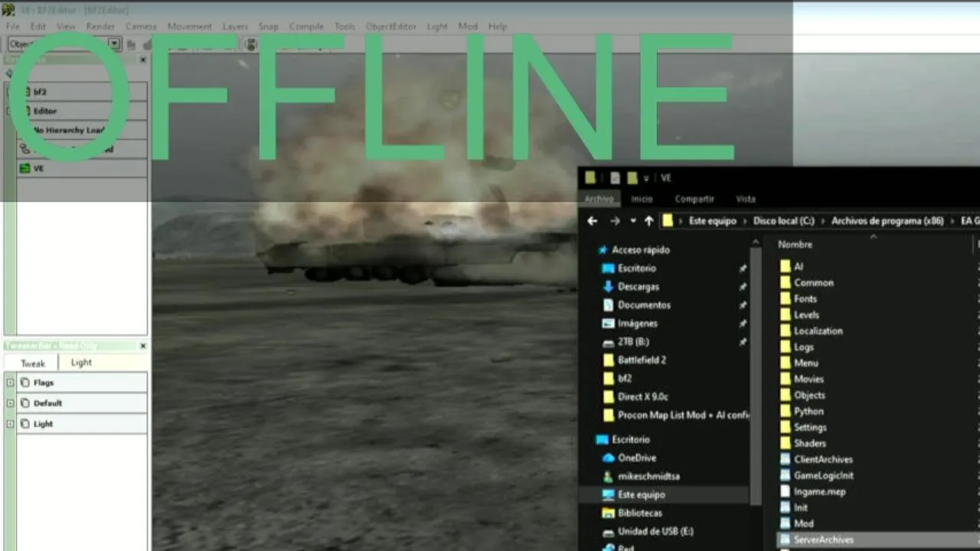Open the Vista ribbon tab
The image size is (980, 551).
(746, 199)
